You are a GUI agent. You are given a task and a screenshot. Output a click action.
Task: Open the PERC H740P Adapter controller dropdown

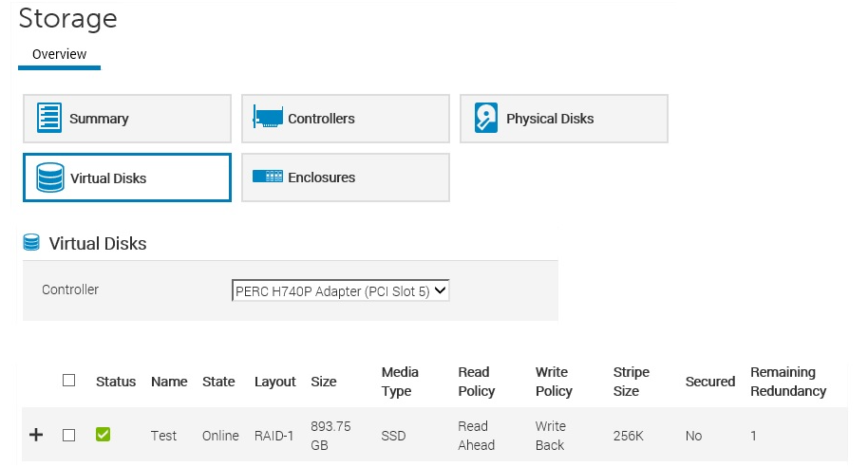340,290
